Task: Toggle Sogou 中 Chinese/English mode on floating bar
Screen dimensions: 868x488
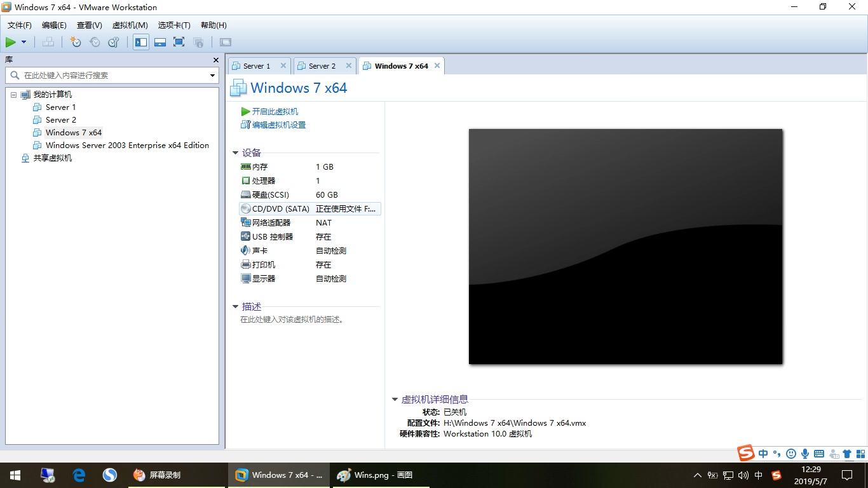Action: coord(763,454)
